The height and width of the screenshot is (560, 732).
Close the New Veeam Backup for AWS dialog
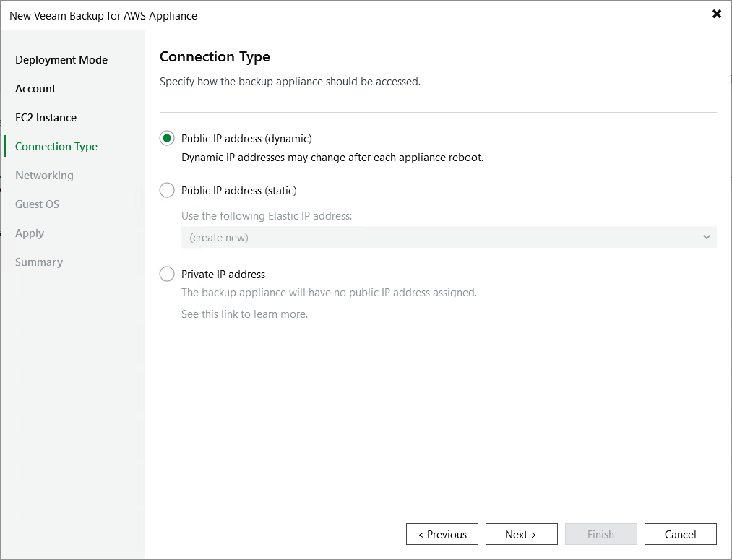pos(716,14)
